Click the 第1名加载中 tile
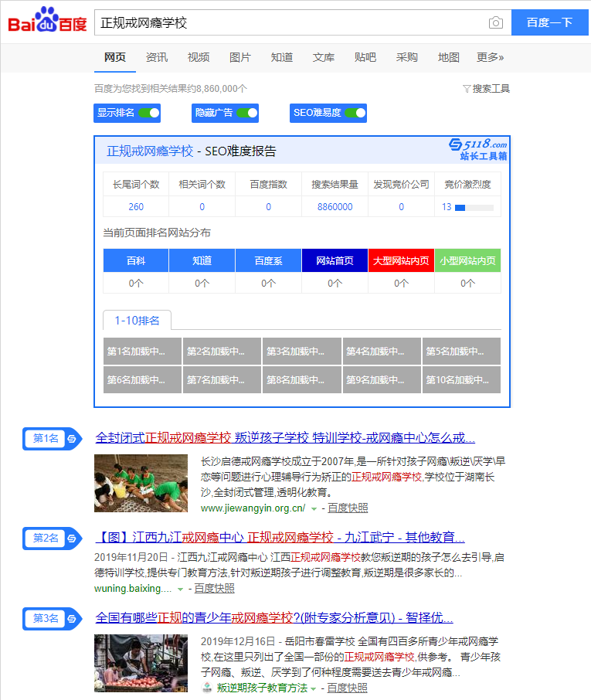The image size is (591, 700). 142,352
